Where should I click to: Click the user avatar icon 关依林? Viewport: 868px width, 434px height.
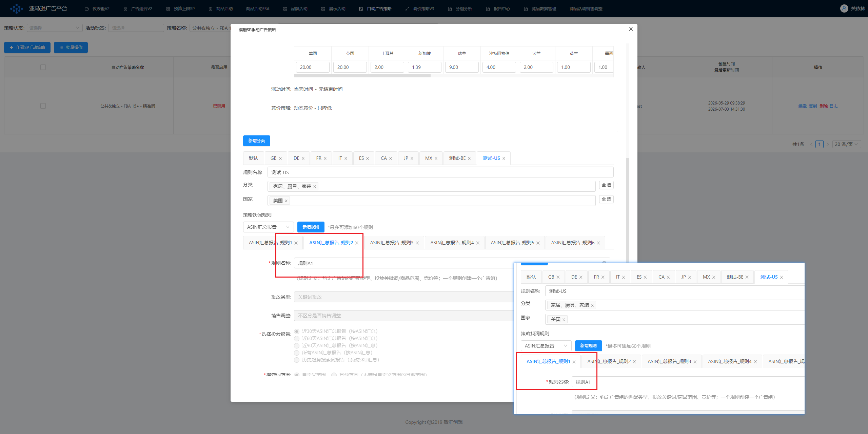point(844,8)
